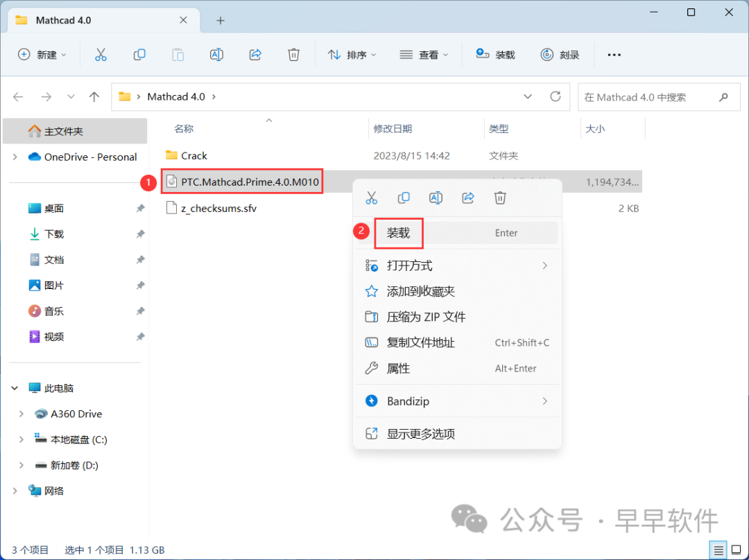Open a new tab with plus button
The width and height of the screenshot is (749, 560).
pos(221,21)
